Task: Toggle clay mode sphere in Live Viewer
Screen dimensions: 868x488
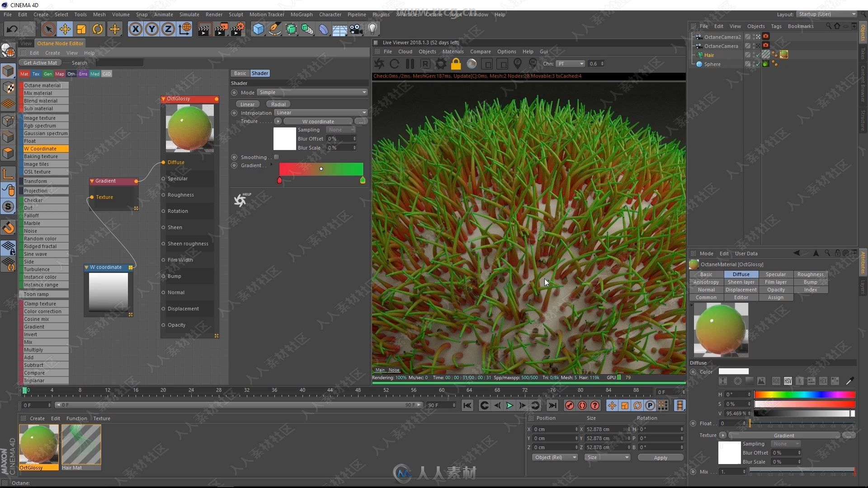Action: pos(472,64)
